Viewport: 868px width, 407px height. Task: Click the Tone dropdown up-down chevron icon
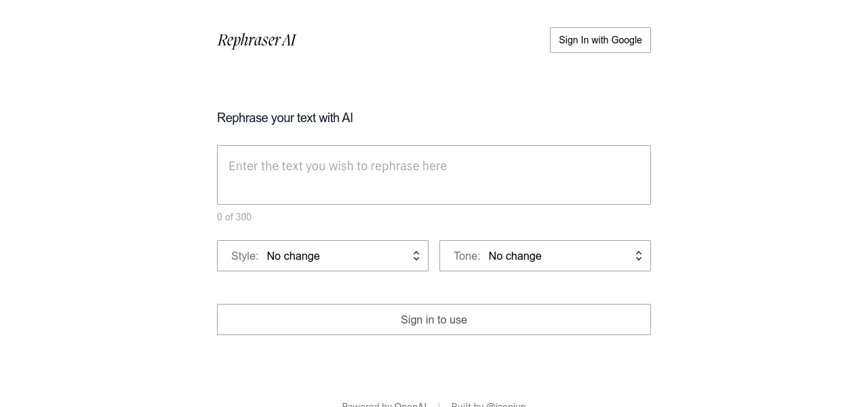click(639, 256)
